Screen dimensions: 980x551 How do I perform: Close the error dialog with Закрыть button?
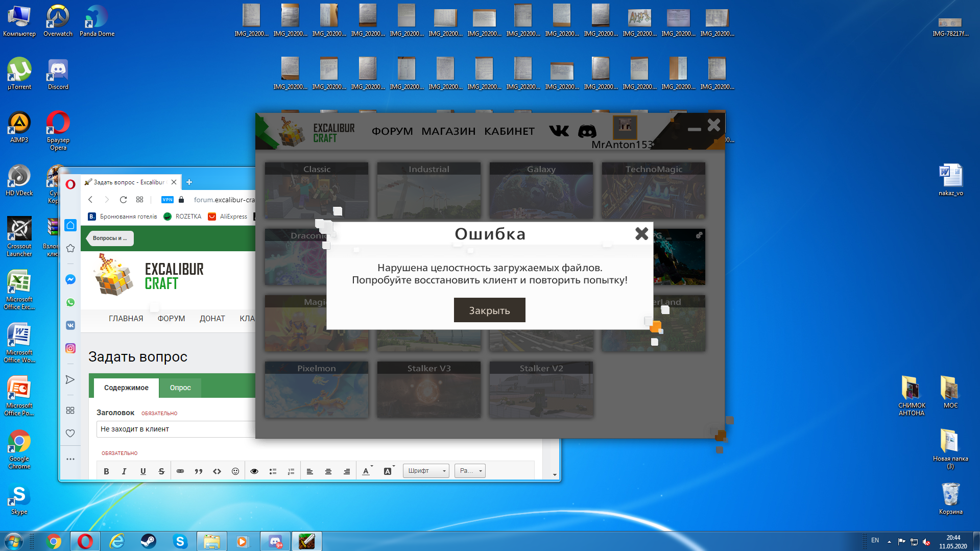click(489, 310)
